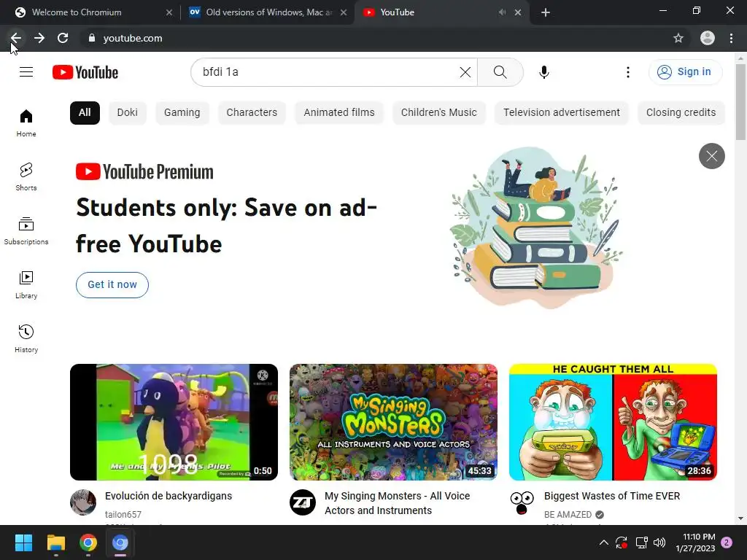Image resolution: width=747 pixels, height=560 pixels.
Task: Click the page vertical scrollbar thumb
Action: [x=740, y=101]
